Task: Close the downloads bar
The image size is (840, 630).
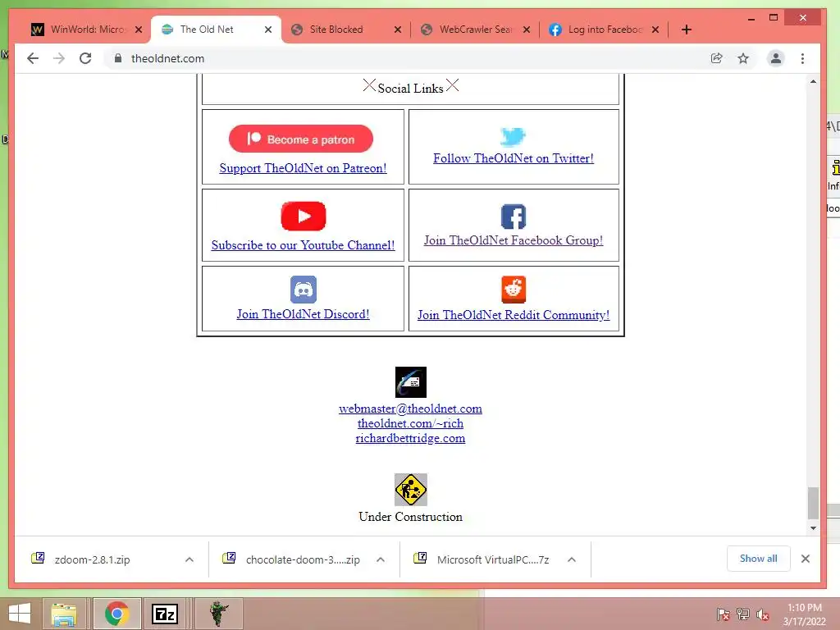Action: 806,559
